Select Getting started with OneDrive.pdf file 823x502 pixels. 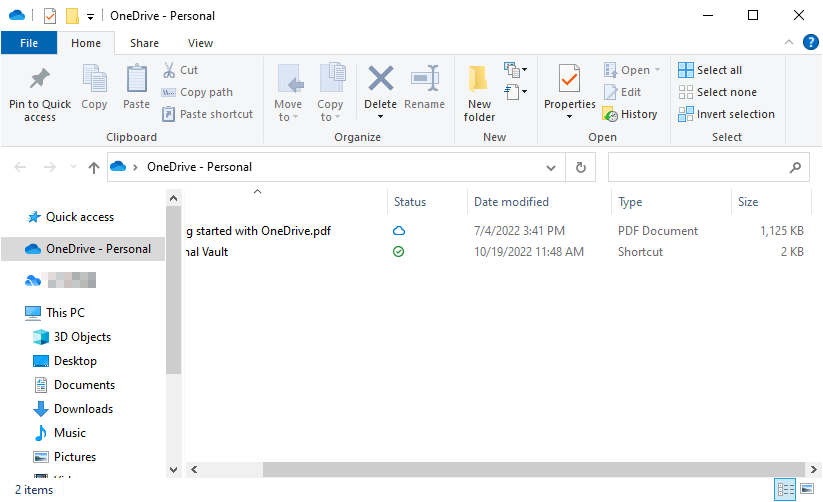coord(496,231)
